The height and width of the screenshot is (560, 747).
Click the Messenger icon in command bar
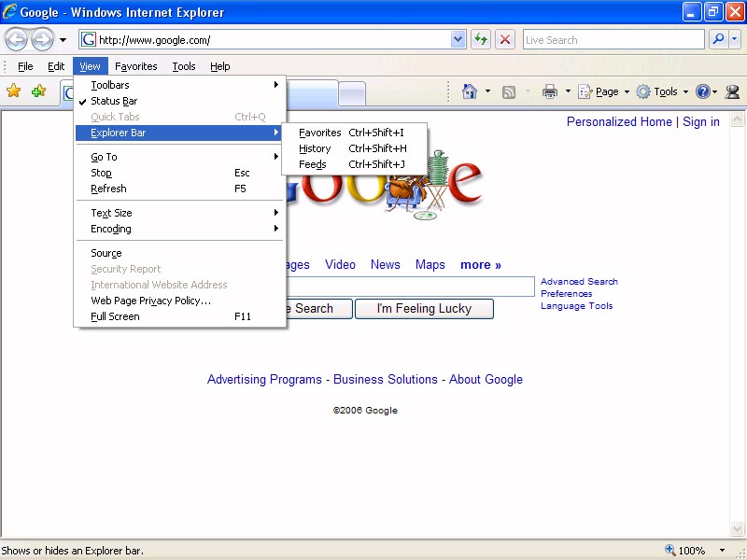pyautogui.click(x=732, y=91)
